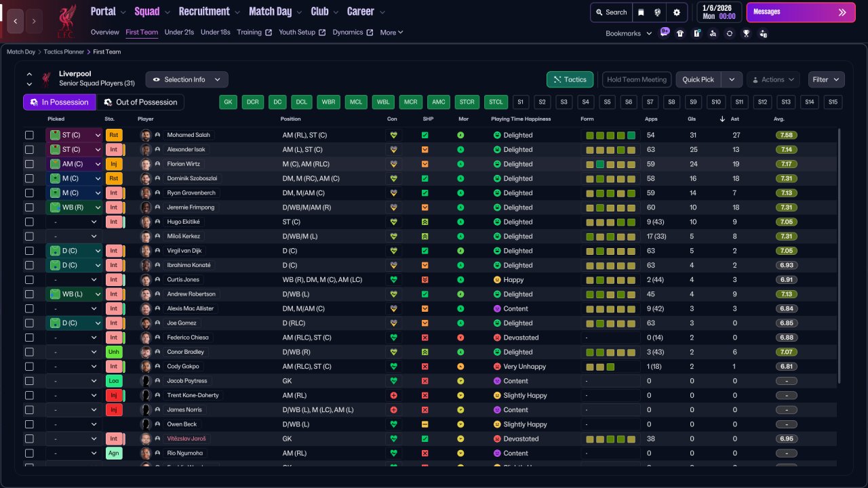Image resolution: width=868 pixels, height=488 pixels.
Task: Open the Under 21s tab
Action: 179,32
